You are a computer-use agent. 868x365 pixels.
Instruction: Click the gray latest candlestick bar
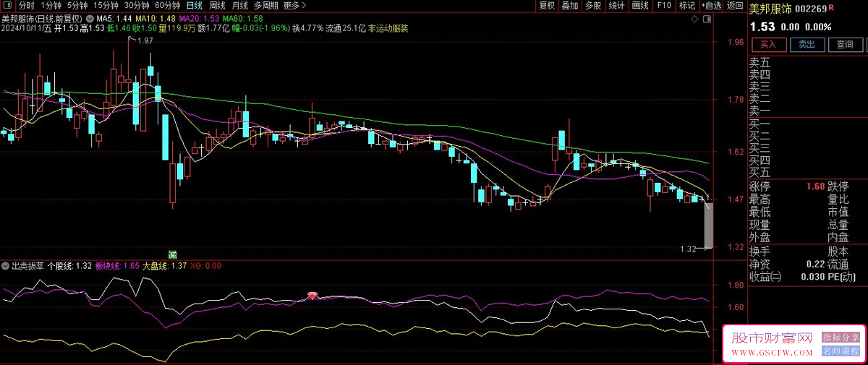click(709, 225)
